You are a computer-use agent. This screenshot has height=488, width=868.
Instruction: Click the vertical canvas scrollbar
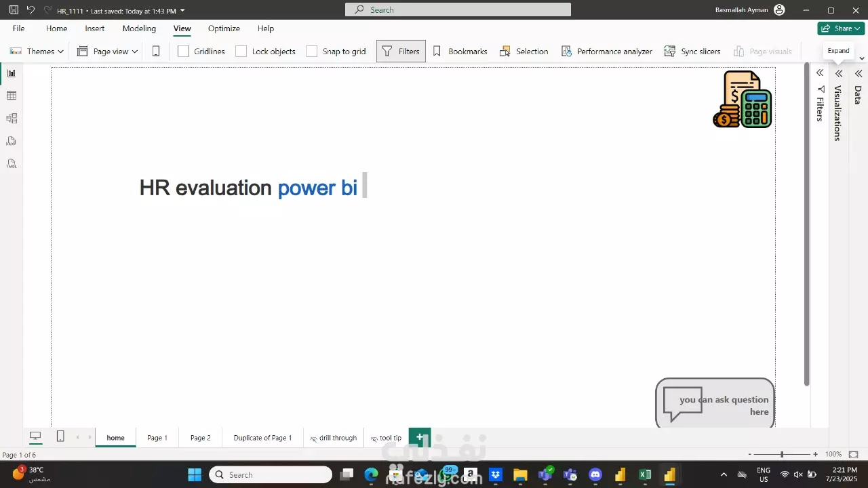coord(806,224)
